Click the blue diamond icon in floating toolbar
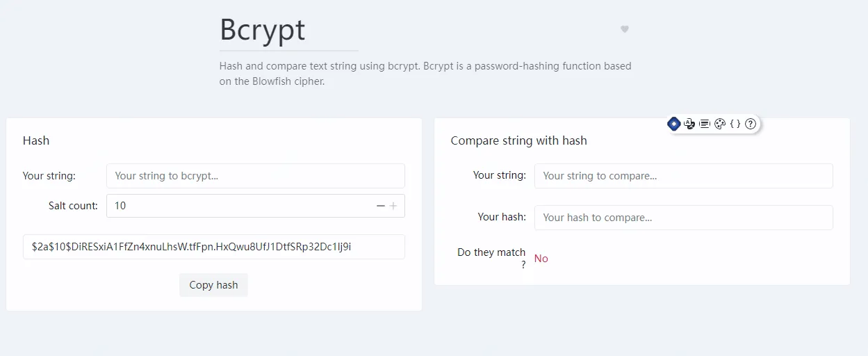 pyautogui.click(x=673, y=124)
